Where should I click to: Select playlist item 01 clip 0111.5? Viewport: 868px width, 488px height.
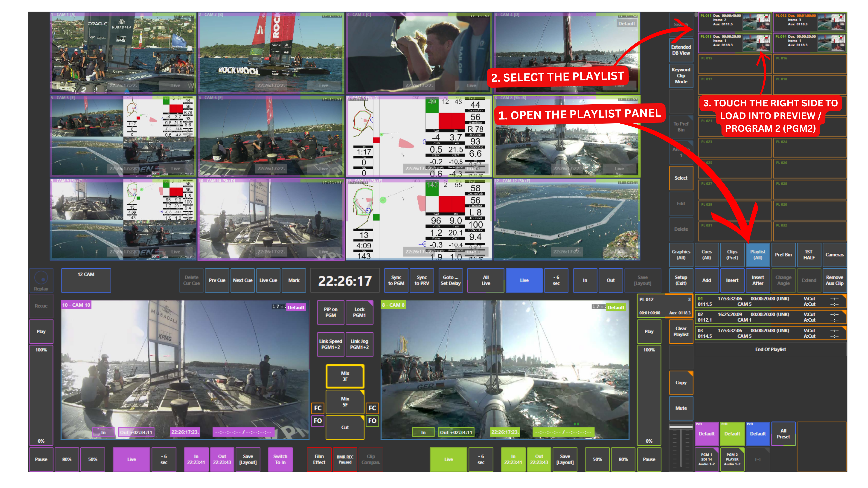[x=771, y=301]
